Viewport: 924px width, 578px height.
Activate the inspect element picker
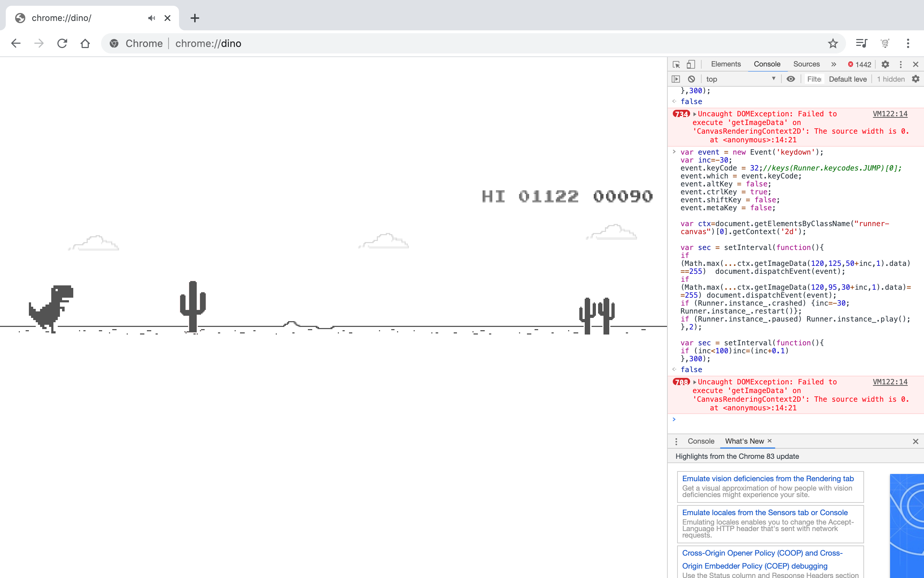[676, 64]
